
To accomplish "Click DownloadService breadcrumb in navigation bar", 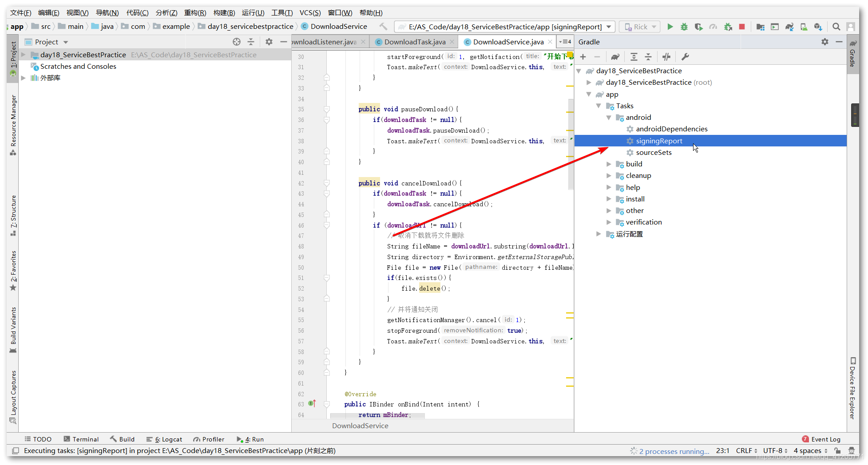I will coord(334,27).
